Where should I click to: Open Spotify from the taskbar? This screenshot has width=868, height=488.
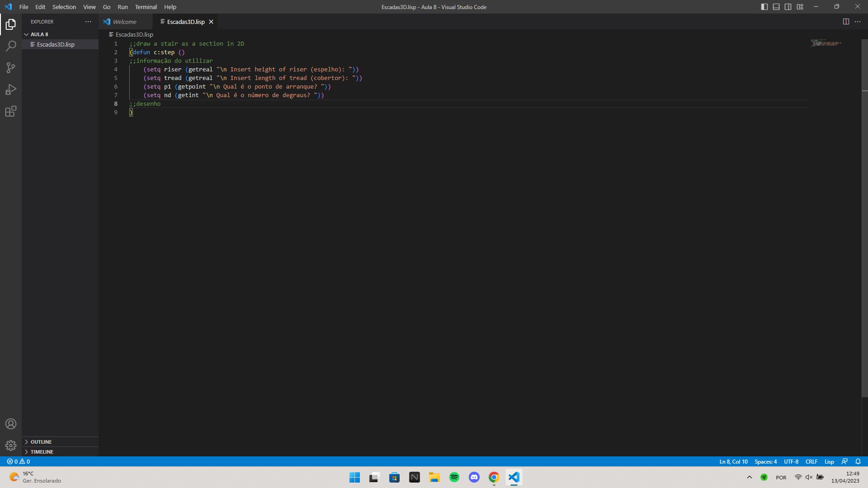pyautogui.click(x=454, y=477)
